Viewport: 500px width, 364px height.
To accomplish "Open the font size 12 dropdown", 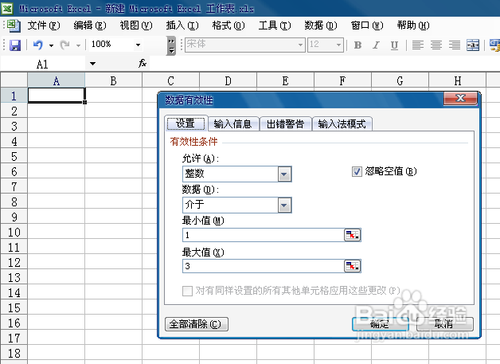I will pos(339,45).
